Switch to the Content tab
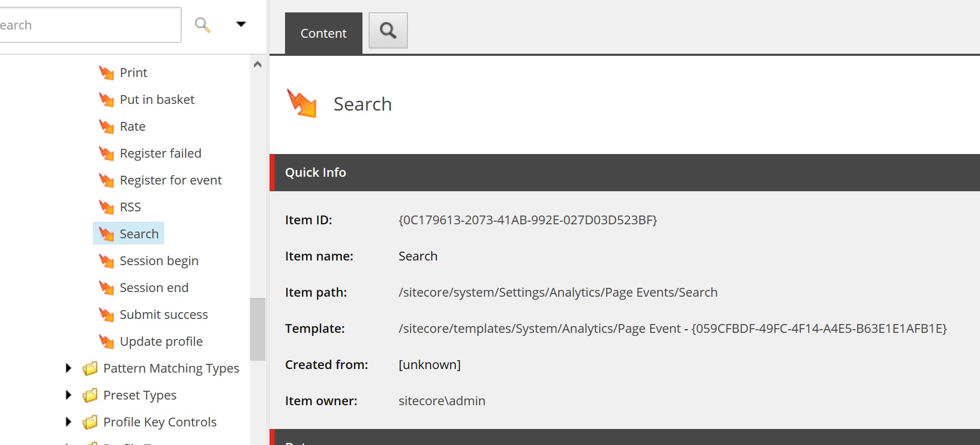 [x=324, y=33]
